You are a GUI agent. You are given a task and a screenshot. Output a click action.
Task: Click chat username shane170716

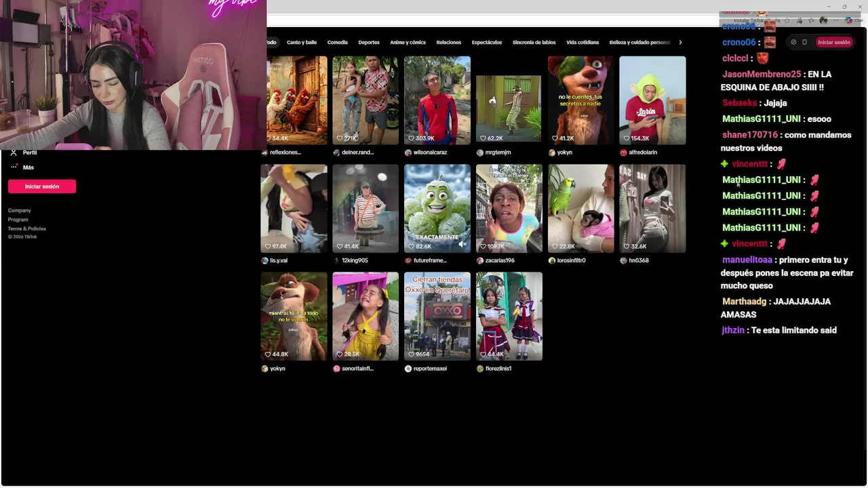click(x=750, y=135)
